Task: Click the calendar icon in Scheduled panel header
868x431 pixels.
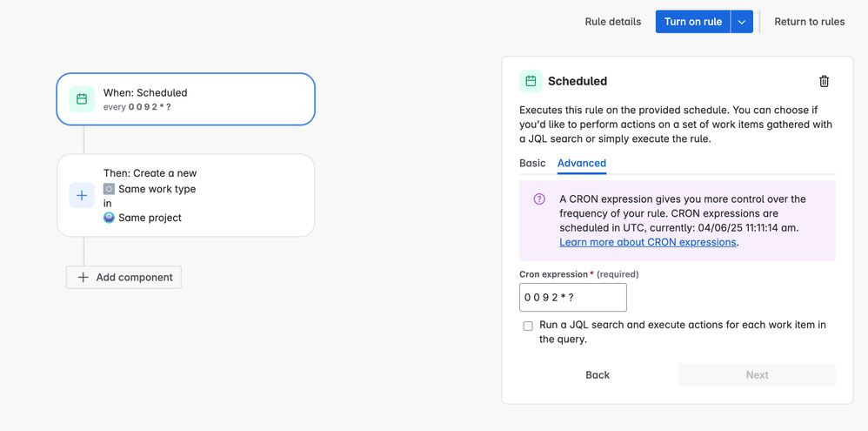Action: click(x=531, y=81)
